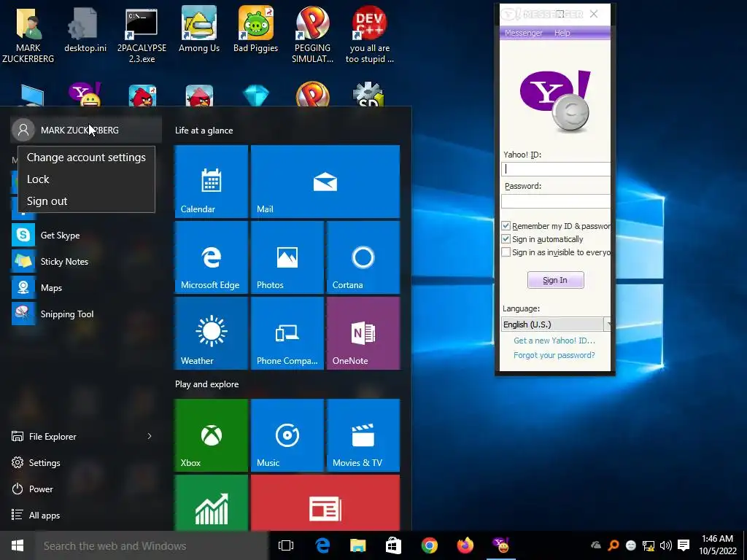This screenshot has width=747, height=560.
Task: Open Phone Companion tile
Action: pos(287,332)
